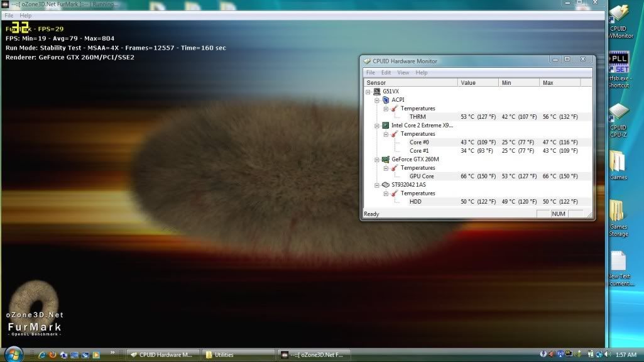
Task: Collapse the Intel Core 2 Extreme branch
Action: [x=376, y=125]
